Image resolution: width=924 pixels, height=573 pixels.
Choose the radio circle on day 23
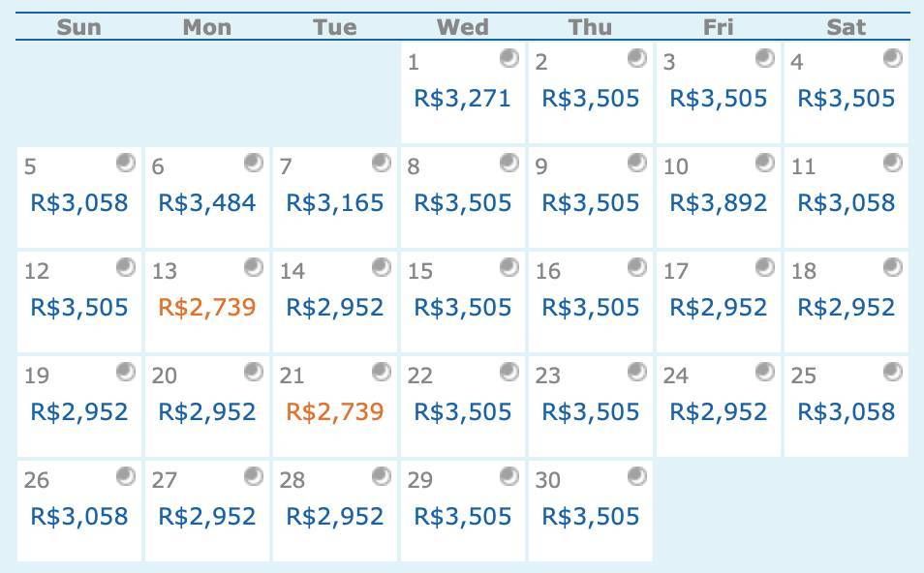pos(637,372)
